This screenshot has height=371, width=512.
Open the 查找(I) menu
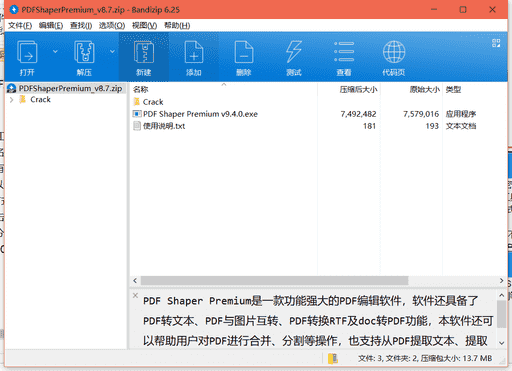click(81, 26)
